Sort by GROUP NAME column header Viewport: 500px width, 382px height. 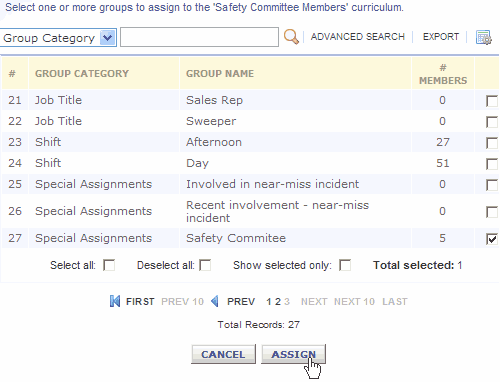pos(220,73)
